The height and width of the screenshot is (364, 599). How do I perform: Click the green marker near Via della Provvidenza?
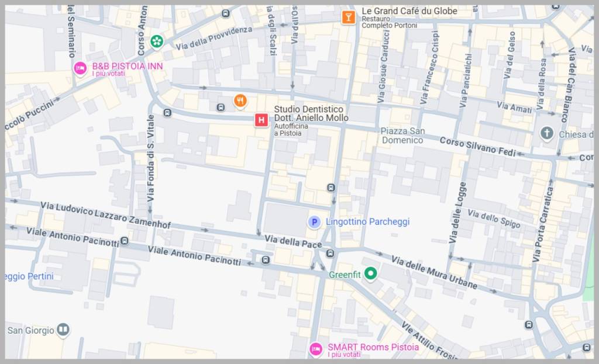point(156,41)
